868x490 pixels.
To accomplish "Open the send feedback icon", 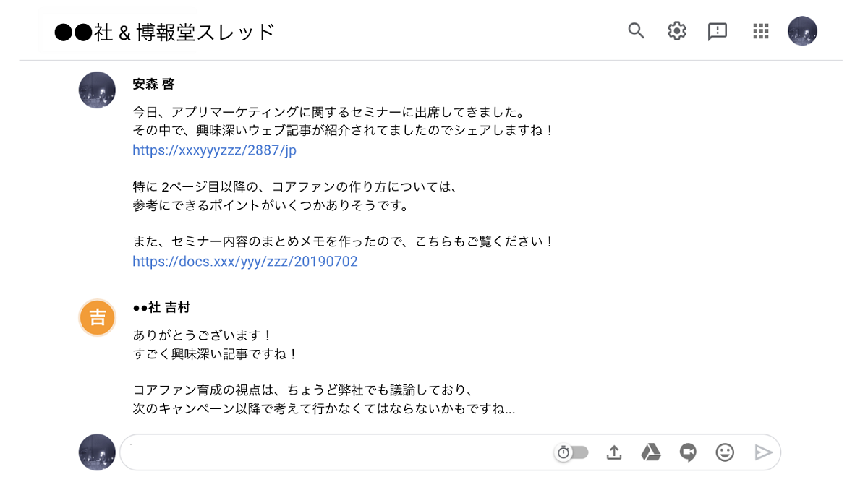I will coord(717,31).
